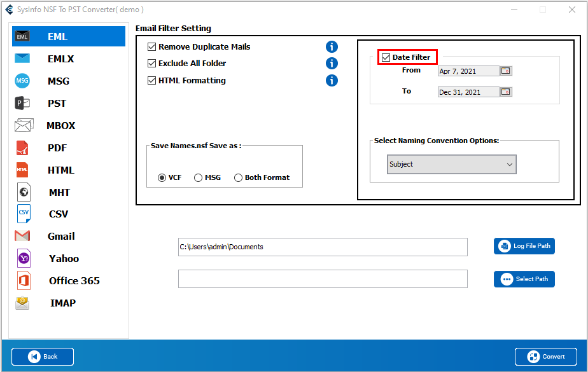
Task: Click the Select Path button
Action: [x=524, y=279]
